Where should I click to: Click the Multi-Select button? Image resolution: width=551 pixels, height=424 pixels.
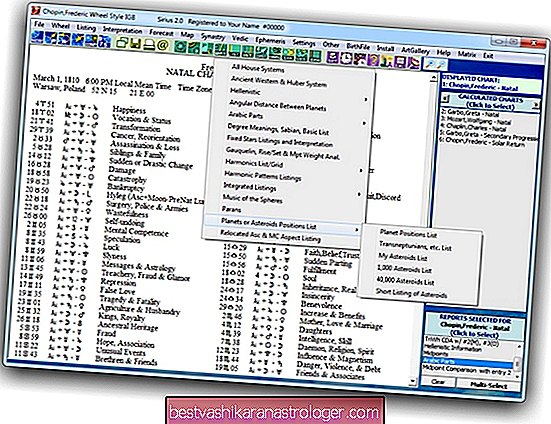(x=488, y=385)
